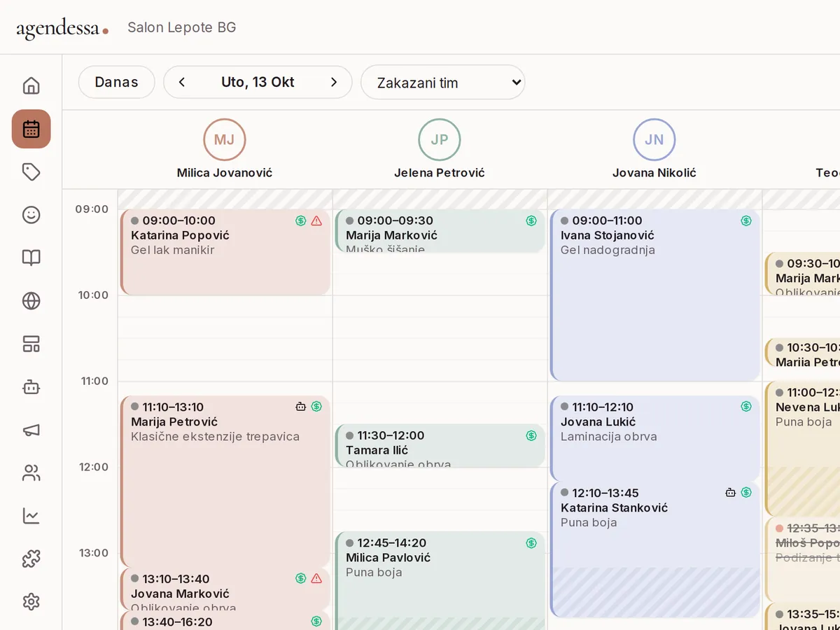Screen dimensions: 840x630
Task: Click the Danas button
Action: [116, 83]
